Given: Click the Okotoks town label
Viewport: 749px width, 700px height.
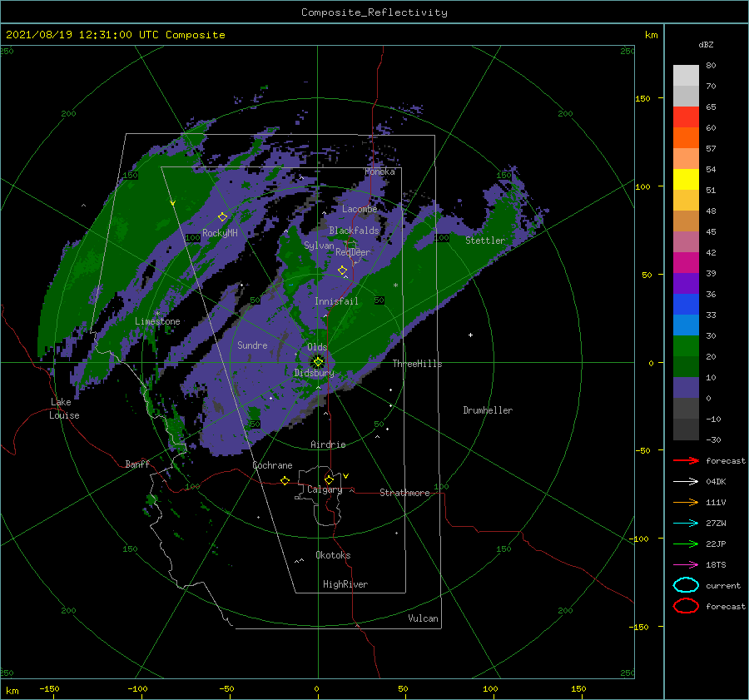Looking at the screenshot, I should (x=333, y=554).
